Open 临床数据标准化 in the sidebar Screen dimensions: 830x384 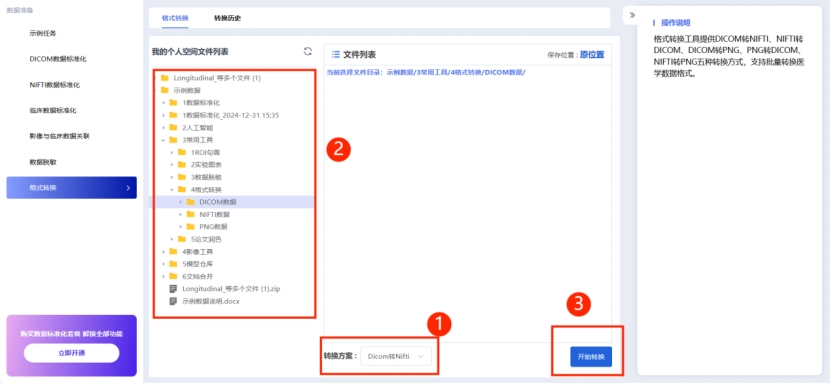pos(53,111)
